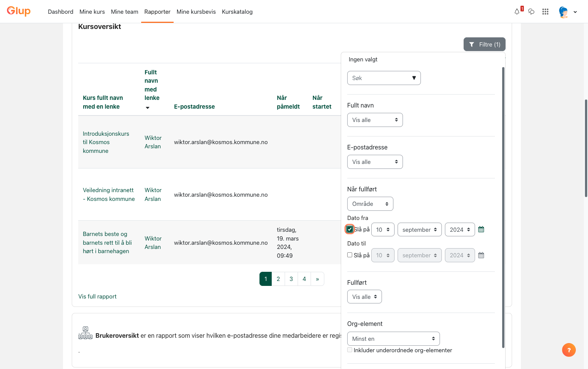
Task: Click the filter panel vertical scrollbar
Action: (x=503, y=207)
